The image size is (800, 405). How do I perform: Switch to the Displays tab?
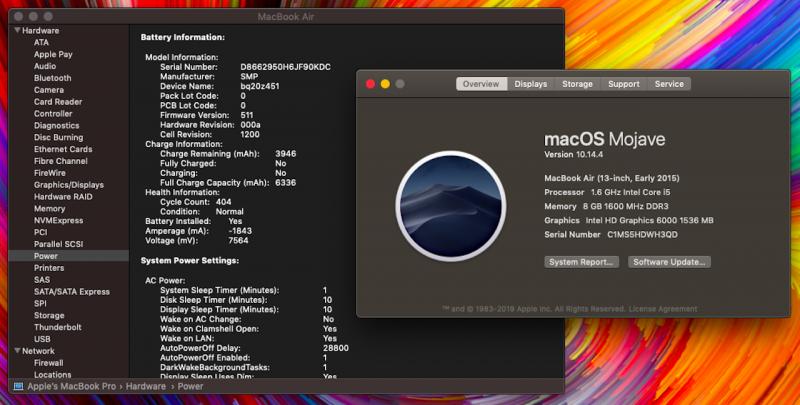(x=531, y=84)
